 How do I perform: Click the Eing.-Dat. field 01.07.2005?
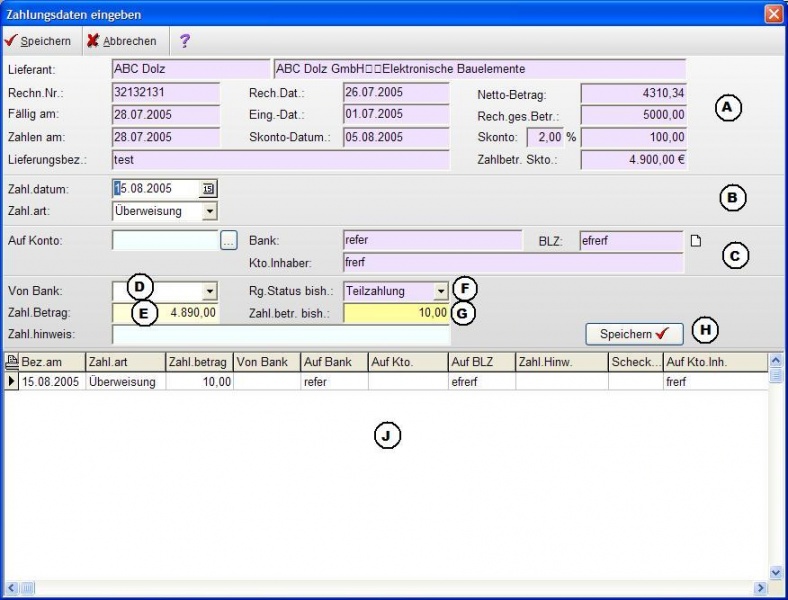[x=396, y=115]
